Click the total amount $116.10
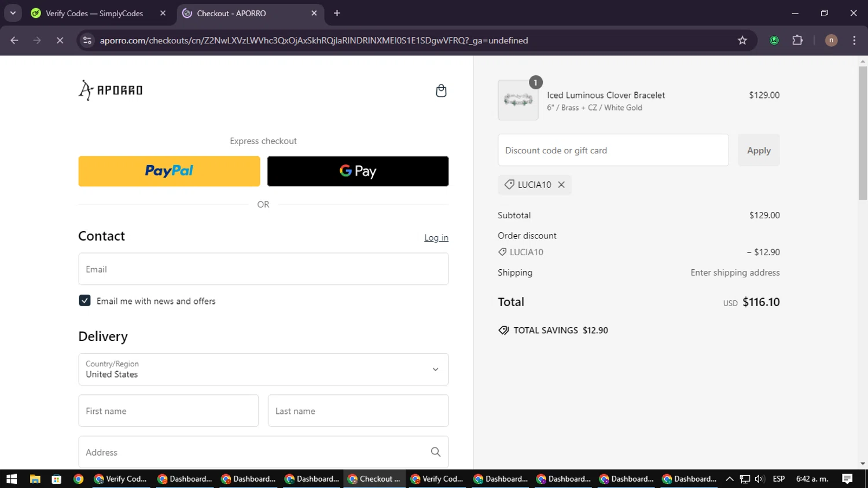 point(761,302)
